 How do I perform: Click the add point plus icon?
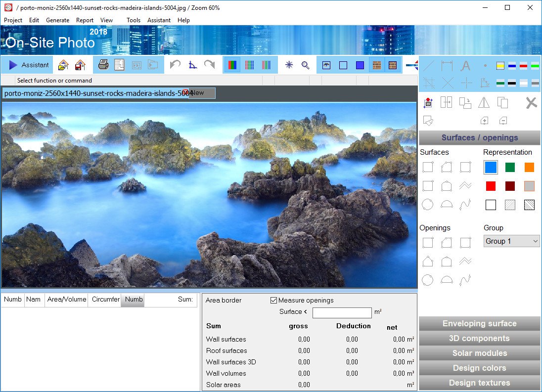[x=484, y=121]
